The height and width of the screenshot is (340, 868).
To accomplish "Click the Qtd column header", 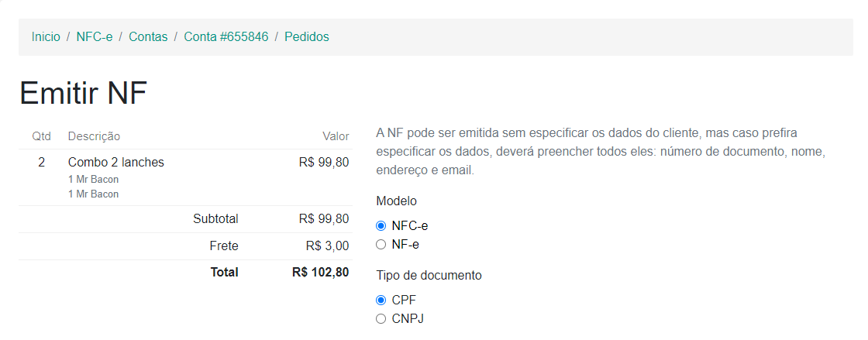I will [41, 136].
